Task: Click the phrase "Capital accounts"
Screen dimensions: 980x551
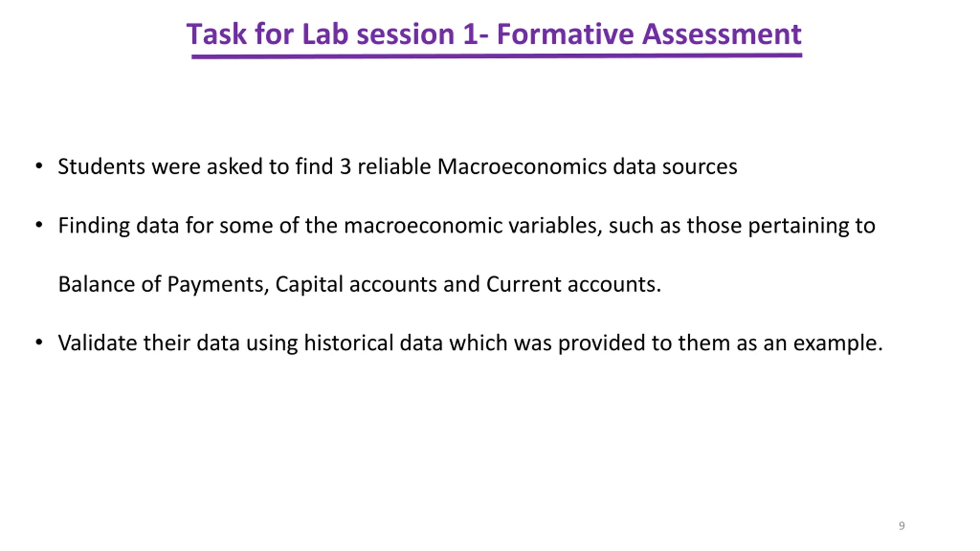Action: tap(356, 284)
